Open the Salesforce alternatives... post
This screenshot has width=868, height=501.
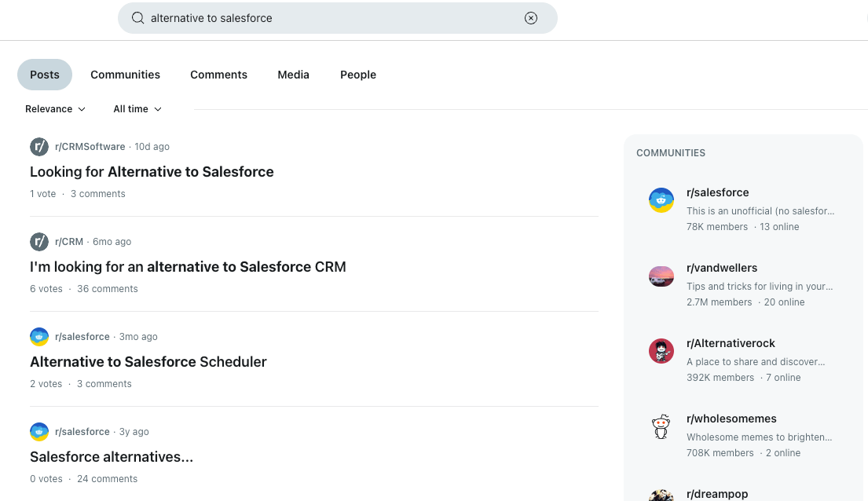coord(112,457)
